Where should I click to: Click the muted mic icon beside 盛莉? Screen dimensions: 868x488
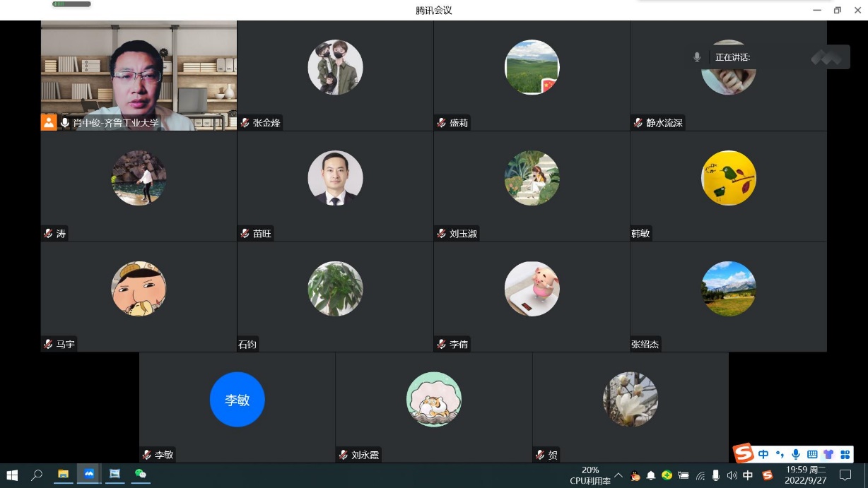(x=442, y=123)
